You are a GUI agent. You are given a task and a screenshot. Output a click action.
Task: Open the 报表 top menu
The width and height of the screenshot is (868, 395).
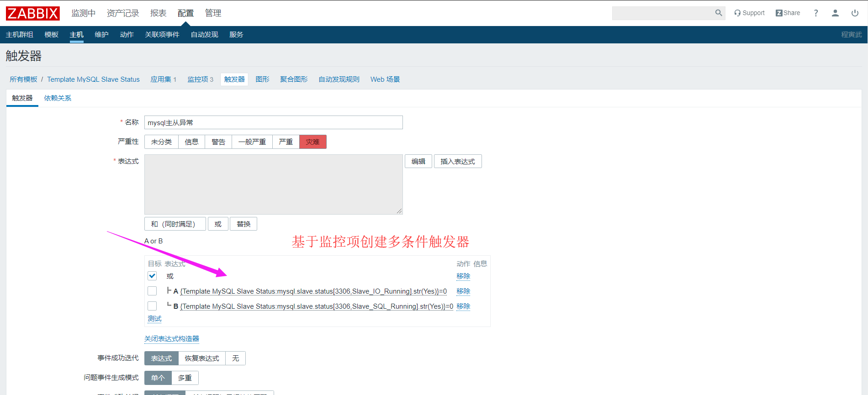[x=159, y=13]
